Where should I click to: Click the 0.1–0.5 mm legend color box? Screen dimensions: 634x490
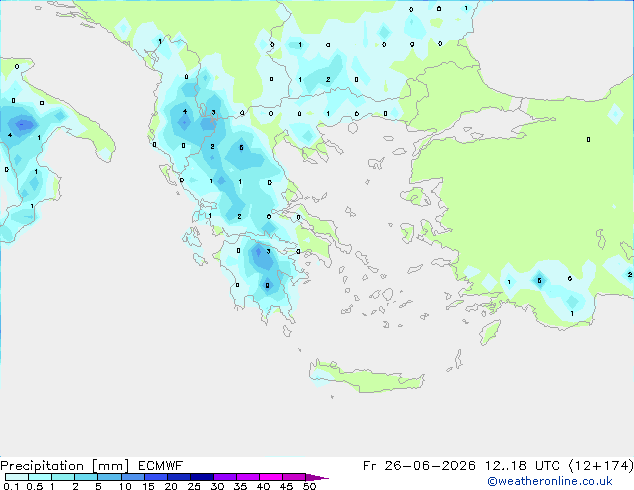click(17, 477)
